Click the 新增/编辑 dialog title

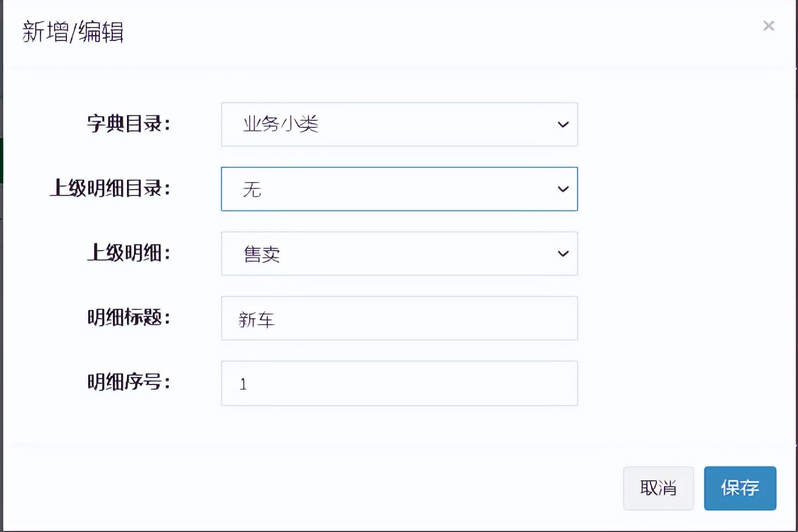point(73,32)
